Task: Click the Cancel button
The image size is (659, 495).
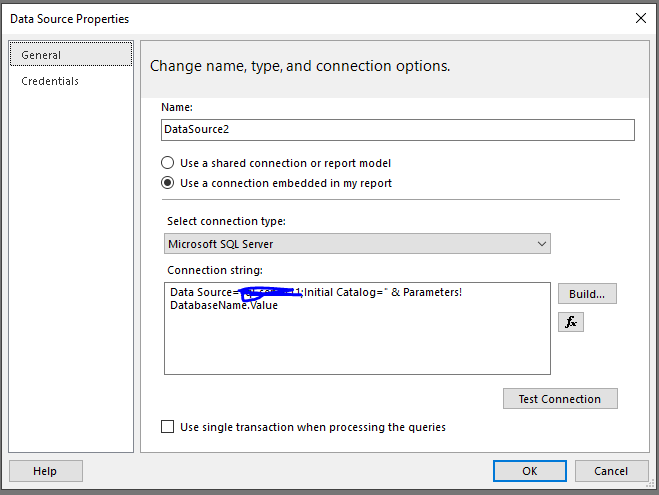Action: (x=612, y=471)
